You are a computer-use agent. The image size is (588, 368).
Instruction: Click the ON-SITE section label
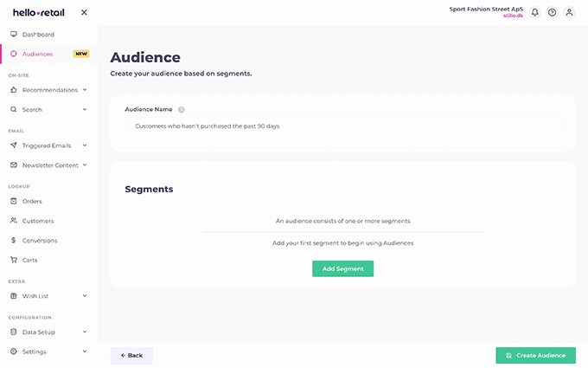click(19, 75)
